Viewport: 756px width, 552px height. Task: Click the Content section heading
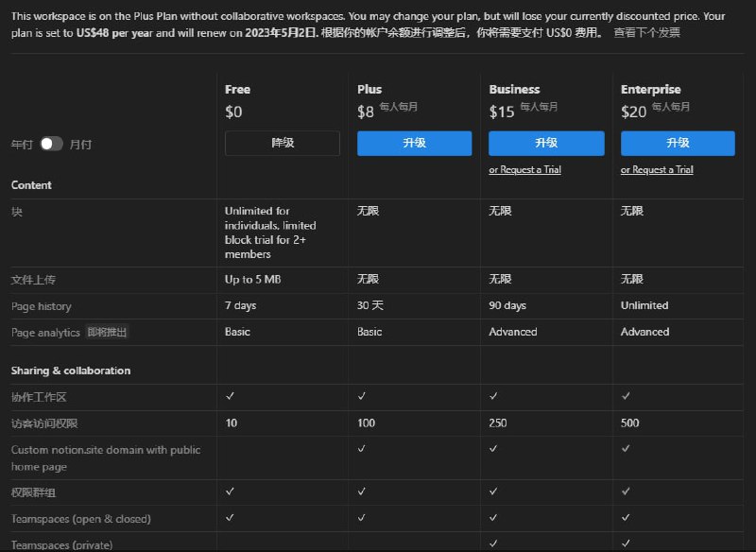[31, 185]
